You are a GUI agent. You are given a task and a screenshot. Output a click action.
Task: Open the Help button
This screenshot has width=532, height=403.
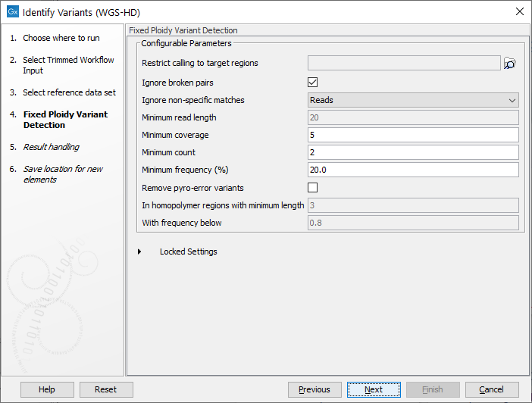pos(47,389)
